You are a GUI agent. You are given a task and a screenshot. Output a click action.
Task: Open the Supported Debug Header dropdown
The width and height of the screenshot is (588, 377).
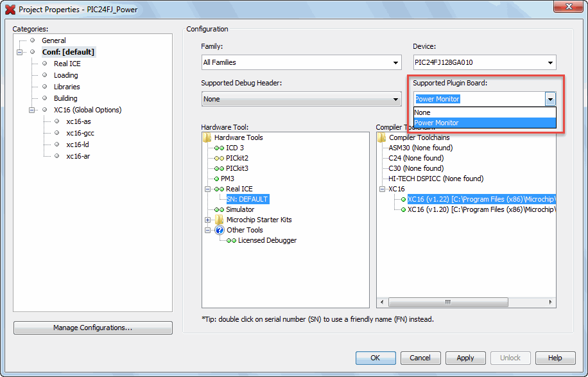[396, 100]
